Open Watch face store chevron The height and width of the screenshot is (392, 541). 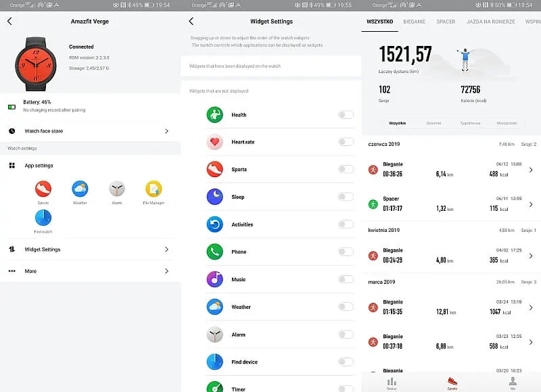coord(166,131)
